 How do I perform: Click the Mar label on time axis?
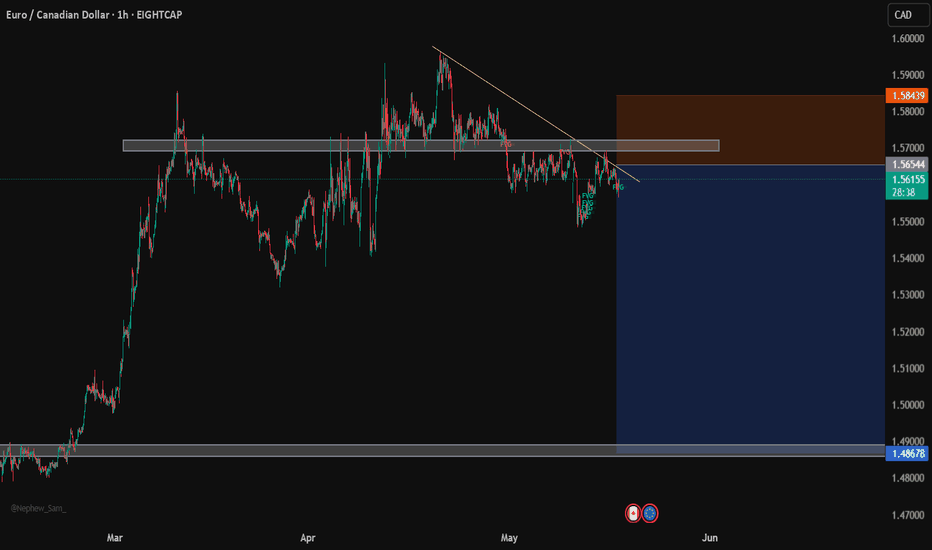click(115, 538)
